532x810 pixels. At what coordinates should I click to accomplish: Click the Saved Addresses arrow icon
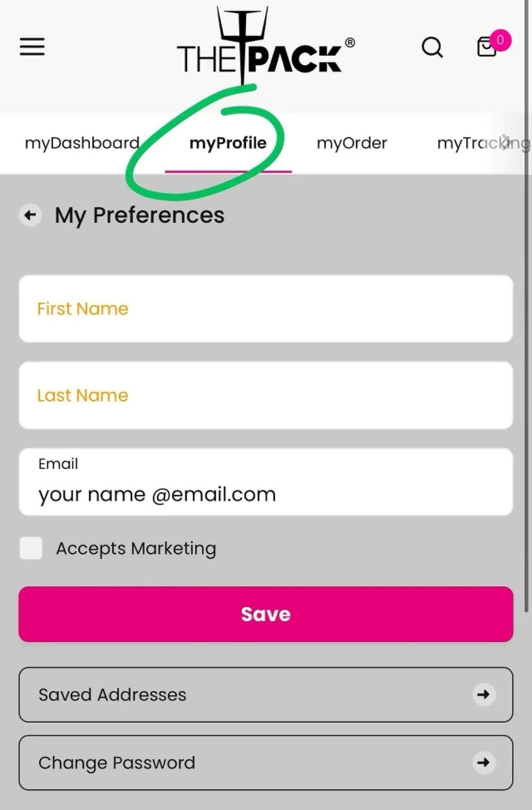pyautogui.click(x=483, y=694)
